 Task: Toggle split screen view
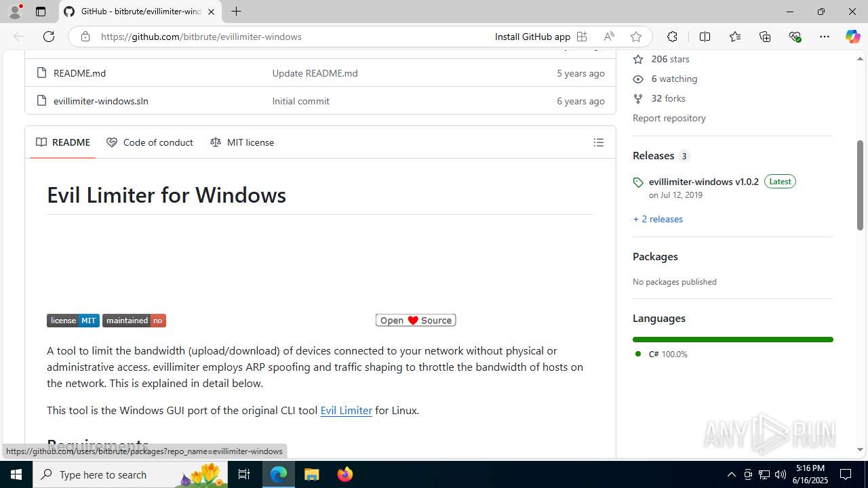[x=705, y=37]
